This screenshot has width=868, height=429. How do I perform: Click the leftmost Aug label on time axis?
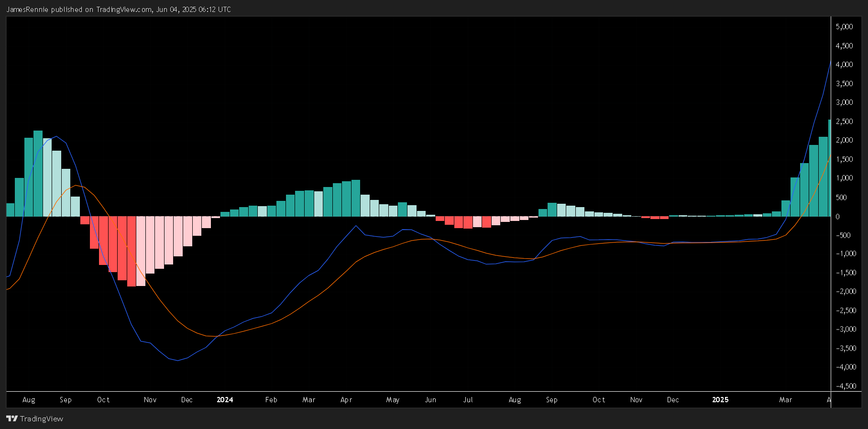(x=29, y=400)
